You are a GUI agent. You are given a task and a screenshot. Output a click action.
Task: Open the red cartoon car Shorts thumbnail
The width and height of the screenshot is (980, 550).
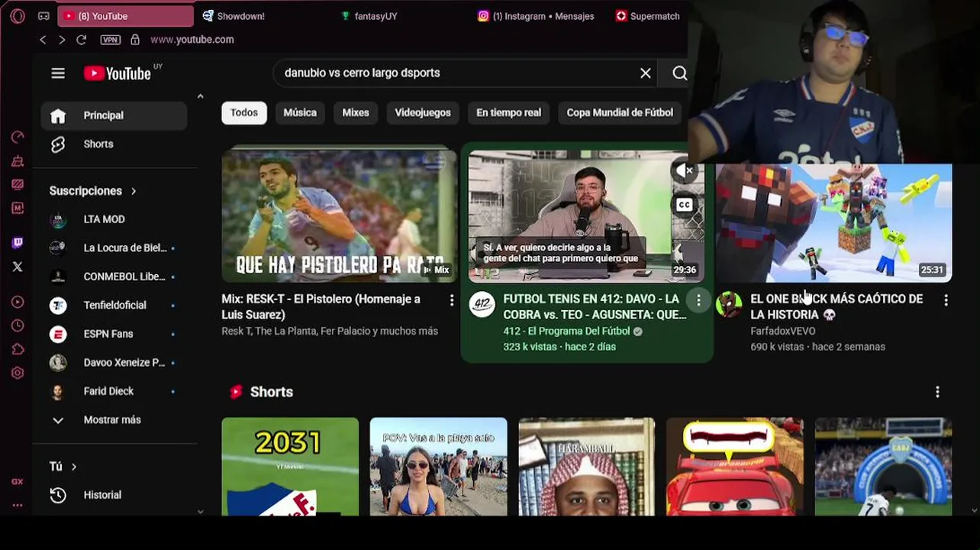point(735,467)
